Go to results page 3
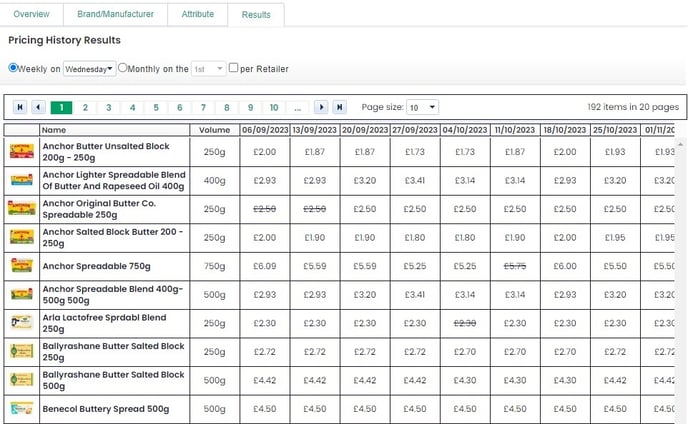 [109, 107]
